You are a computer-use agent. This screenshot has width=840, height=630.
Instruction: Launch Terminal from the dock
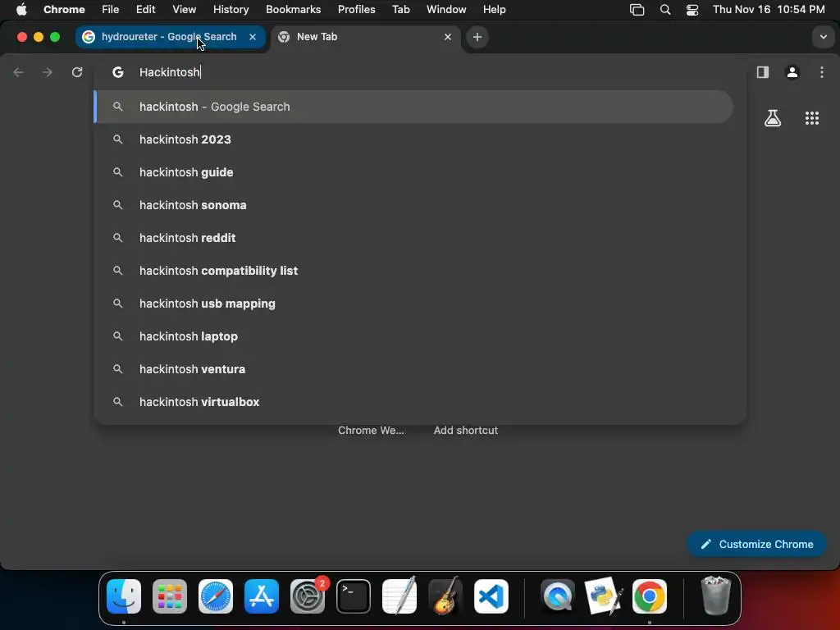click(354, 596)
